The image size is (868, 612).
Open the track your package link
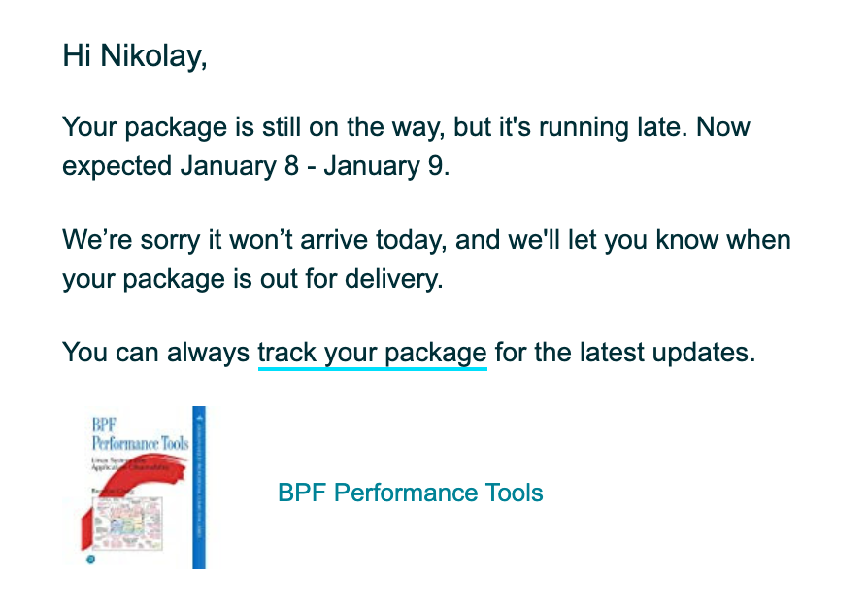pyautogui.click(x=372, y=353)
